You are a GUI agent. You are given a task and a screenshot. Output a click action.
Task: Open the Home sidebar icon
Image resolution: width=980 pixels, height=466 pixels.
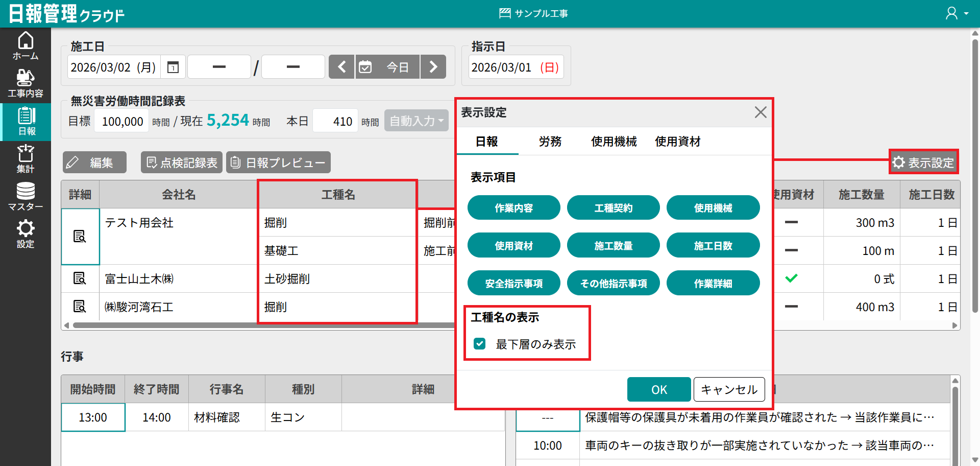tap(26, 46)
